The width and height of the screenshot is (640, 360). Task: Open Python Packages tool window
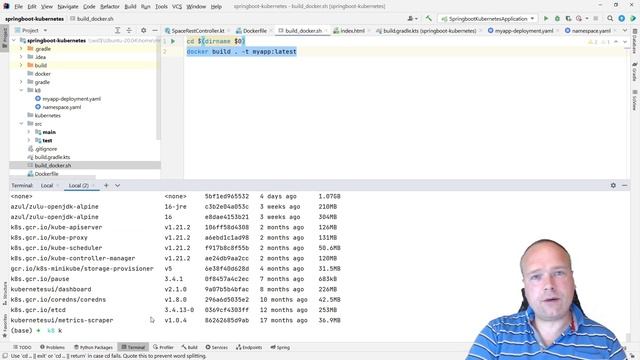tap(93, 347)
